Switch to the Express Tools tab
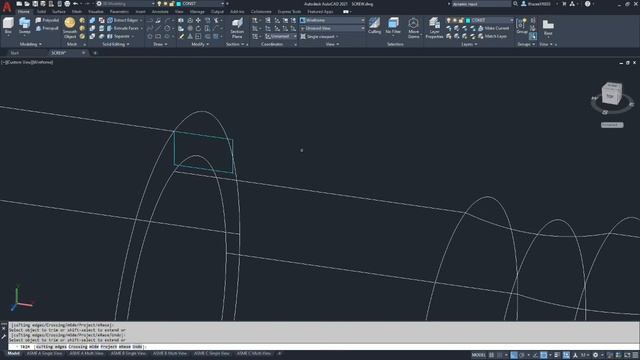 (289, 11)
